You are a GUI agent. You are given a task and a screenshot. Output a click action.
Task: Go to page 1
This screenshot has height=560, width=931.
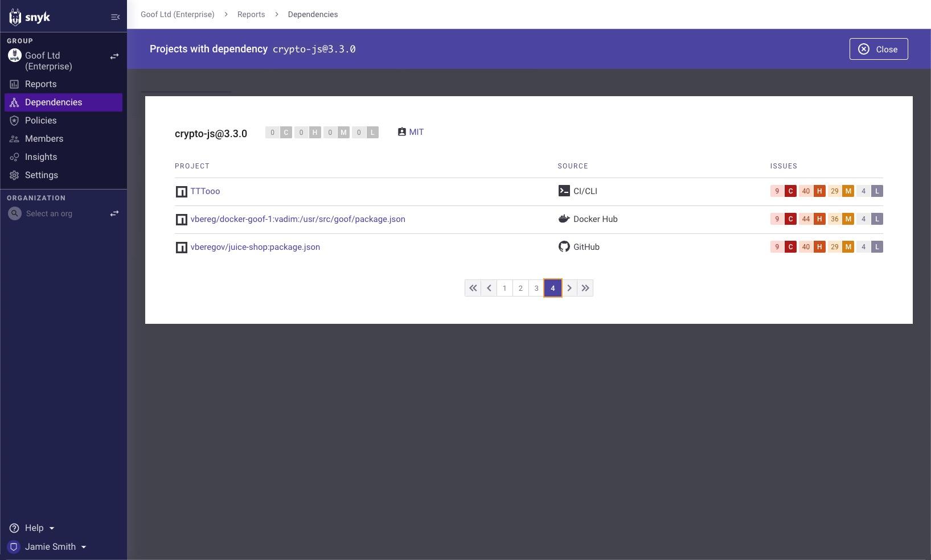(505, 288)
